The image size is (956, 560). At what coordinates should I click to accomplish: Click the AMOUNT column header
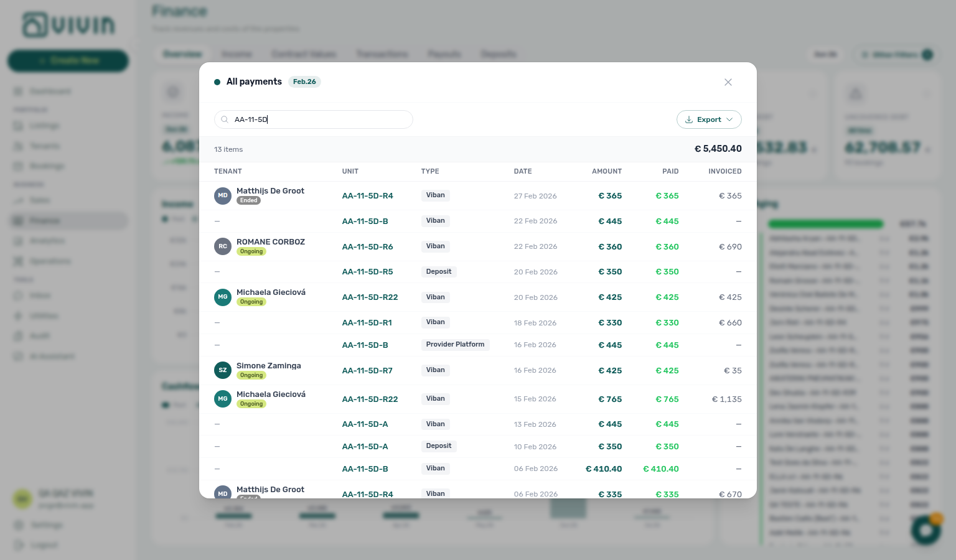pyautogui.click(x=607, y=171)
